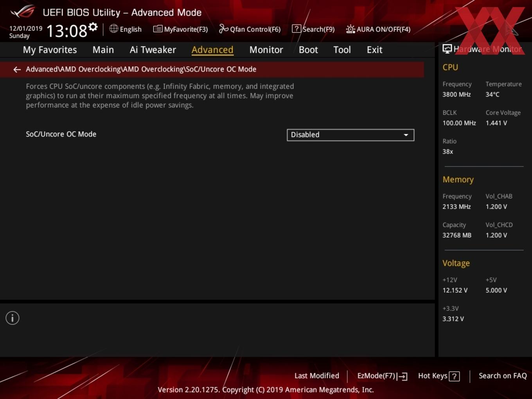Switch to the Main tab
This screenshot has height=399, width=532.
pos(103,50)
